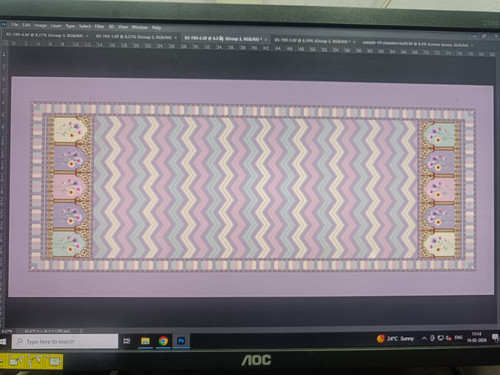Open the 3D menu
The height and width of the screenshot is (375, 500).
[111, 27]
